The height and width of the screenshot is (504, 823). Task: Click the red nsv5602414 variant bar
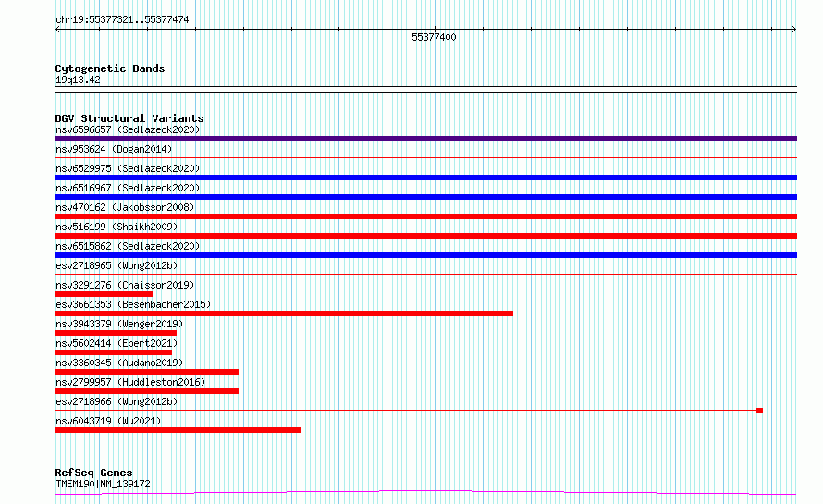click(x=114, y=352)
